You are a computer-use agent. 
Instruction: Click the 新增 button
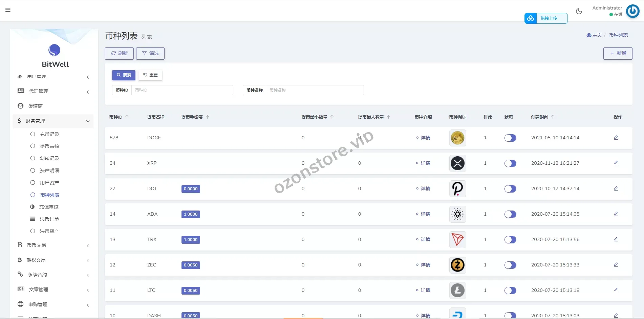618,54
